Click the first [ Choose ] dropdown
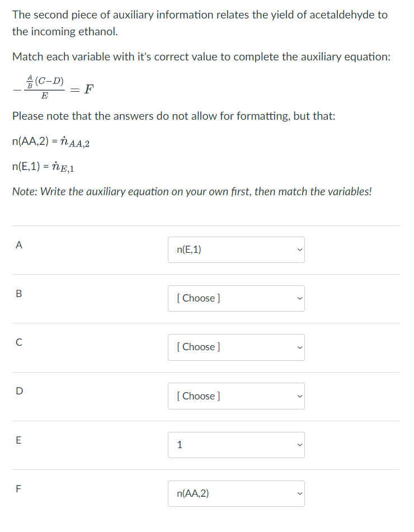 [x=236, y=298]
